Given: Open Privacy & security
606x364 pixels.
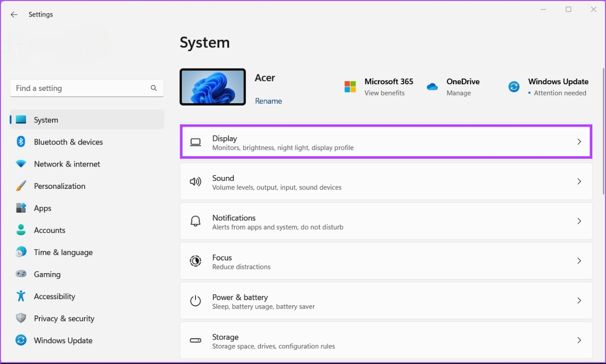Looking at the screenshot, I should 87,318.
